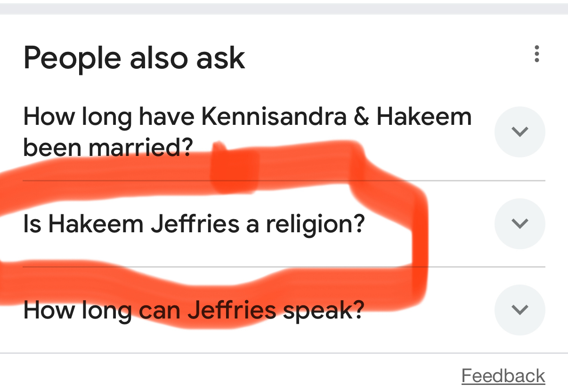Expand the Kennisandra & Hakeem marriage question
Screen dimensions: 568x392
519,132
